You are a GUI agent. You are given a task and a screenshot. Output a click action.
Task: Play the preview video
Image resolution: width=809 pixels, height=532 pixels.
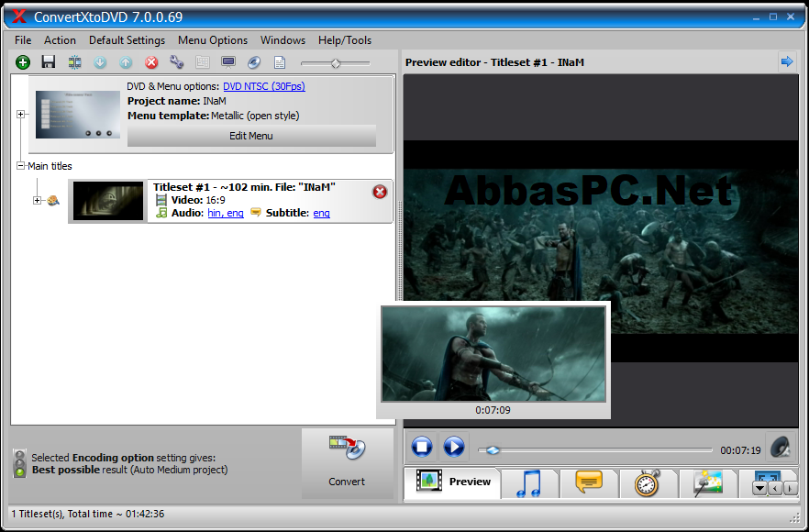click(454, 447)
